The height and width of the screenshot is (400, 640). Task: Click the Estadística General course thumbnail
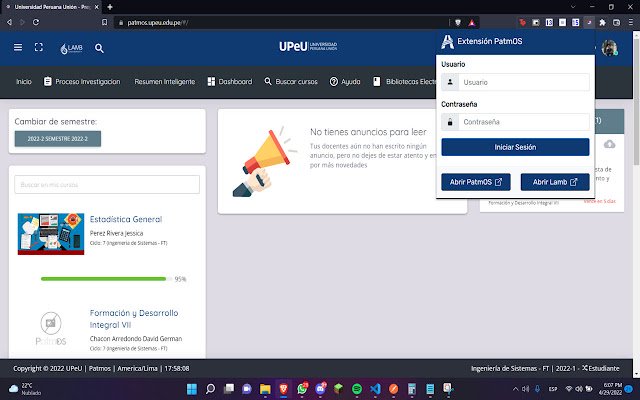(51, 234)
